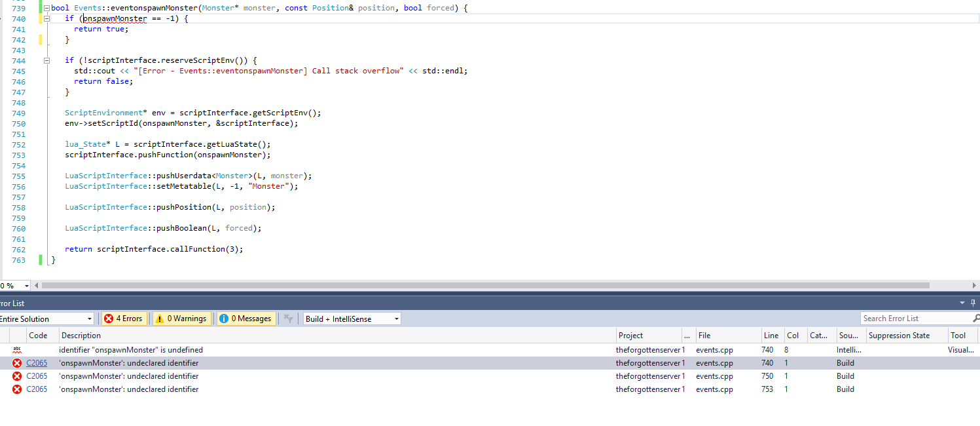Toggle the 0 Messages filter button
The height and width of the screenshot is (426, 980).
pyautogui.click(x=246, y=319)
